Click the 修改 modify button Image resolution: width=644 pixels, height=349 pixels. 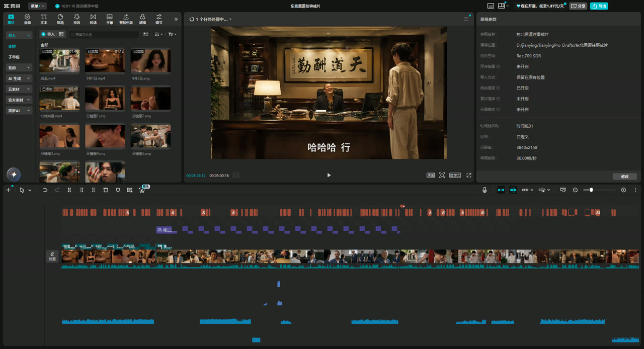tap(625, 177)
